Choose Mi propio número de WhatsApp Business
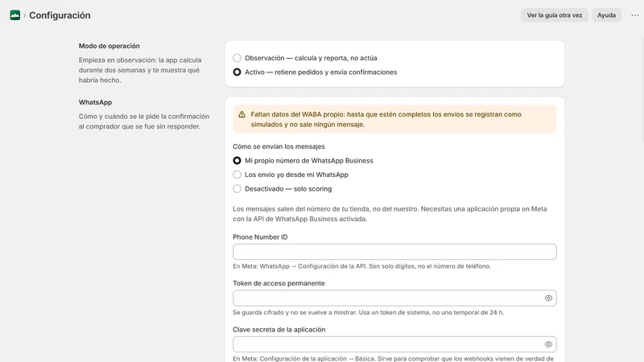644x362 pixels. (x=237, y=160)
